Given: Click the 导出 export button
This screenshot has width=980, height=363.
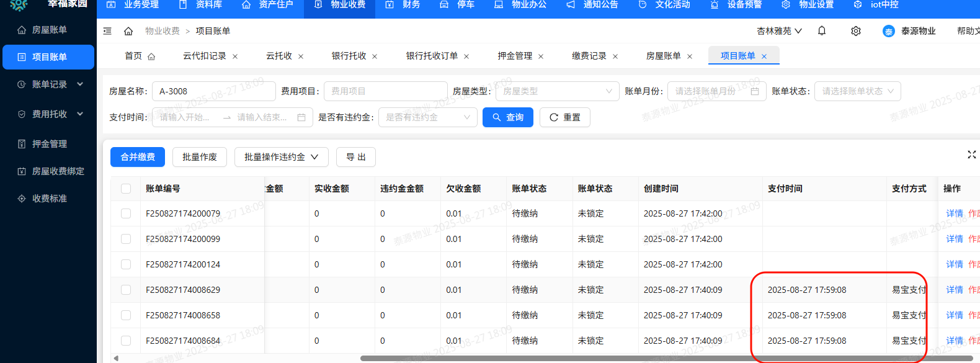Looking at the screenshot, I should (356, 157).
